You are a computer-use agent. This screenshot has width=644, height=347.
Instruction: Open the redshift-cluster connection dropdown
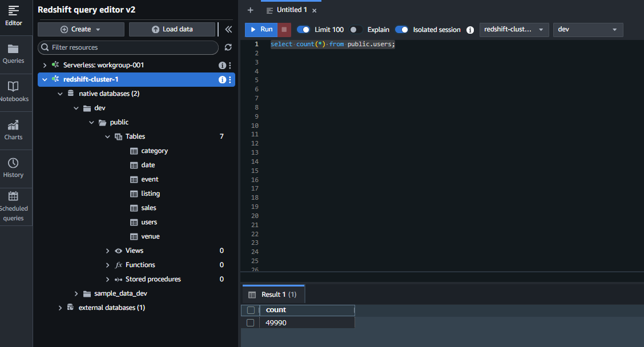pyautogui.click(x=514, y=30)
